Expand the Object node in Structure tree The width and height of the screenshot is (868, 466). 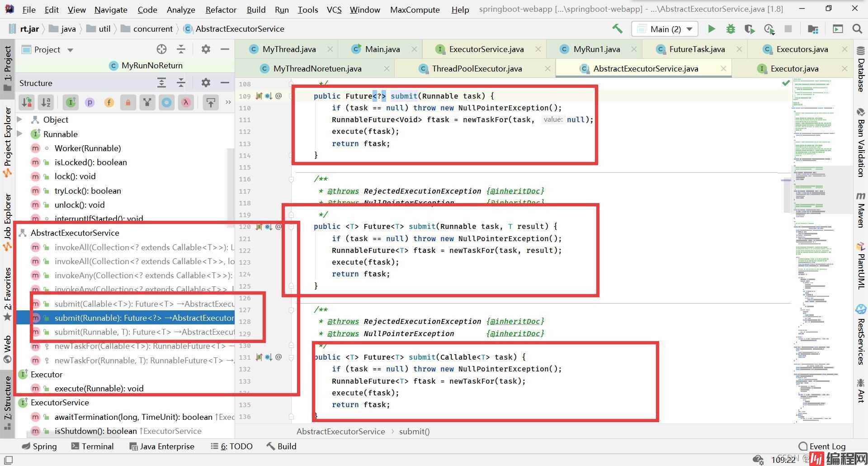[x=19, y=119]
